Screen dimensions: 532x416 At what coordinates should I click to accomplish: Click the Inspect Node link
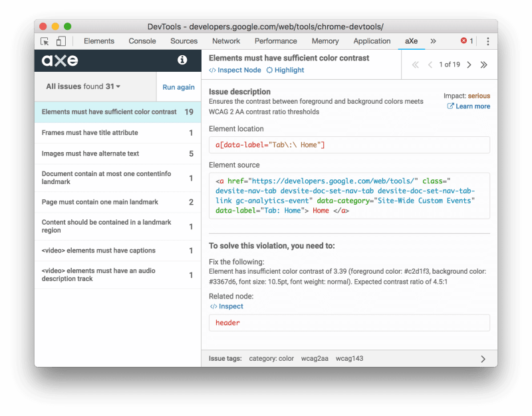pos(235,70)
